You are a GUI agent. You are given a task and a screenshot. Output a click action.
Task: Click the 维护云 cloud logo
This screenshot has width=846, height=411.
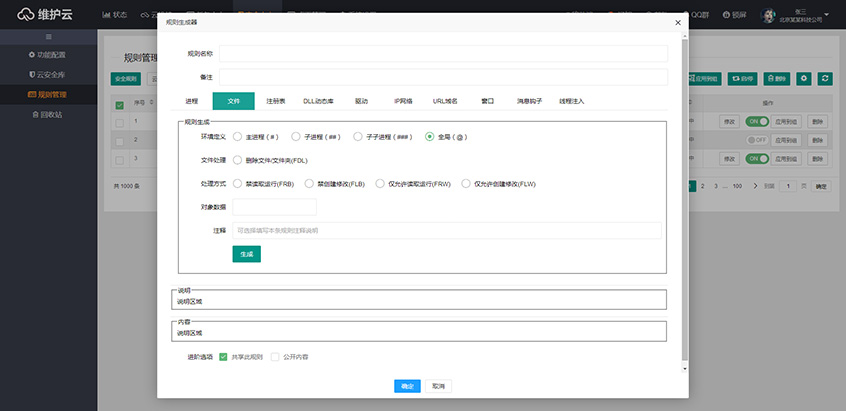(x=44, y=15)
